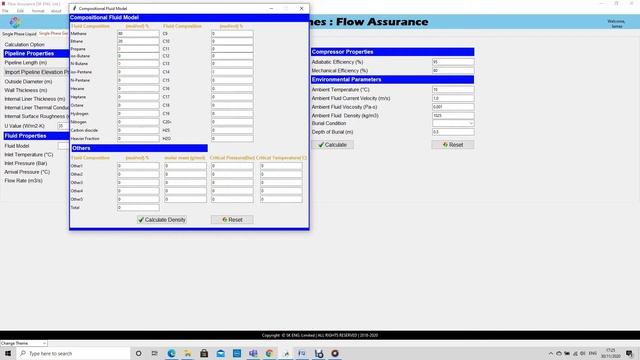The height and width of the screenshot is (360, 640).
Task: Click the Mechanical Efficiency field
Action: [x=453, y=71]
